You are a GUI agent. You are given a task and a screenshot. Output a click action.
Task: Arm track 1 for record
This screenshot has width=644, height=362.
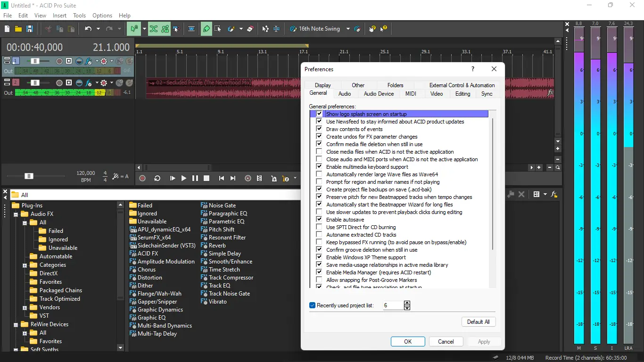pos(59,61)
